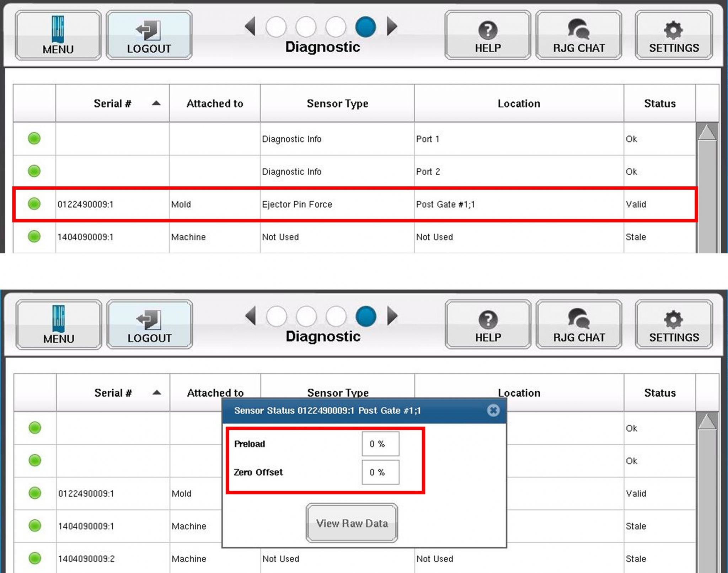This screenshot has width=728, height=573.
Task: Click View Raw Data button
Action: [x=352, y=523]
